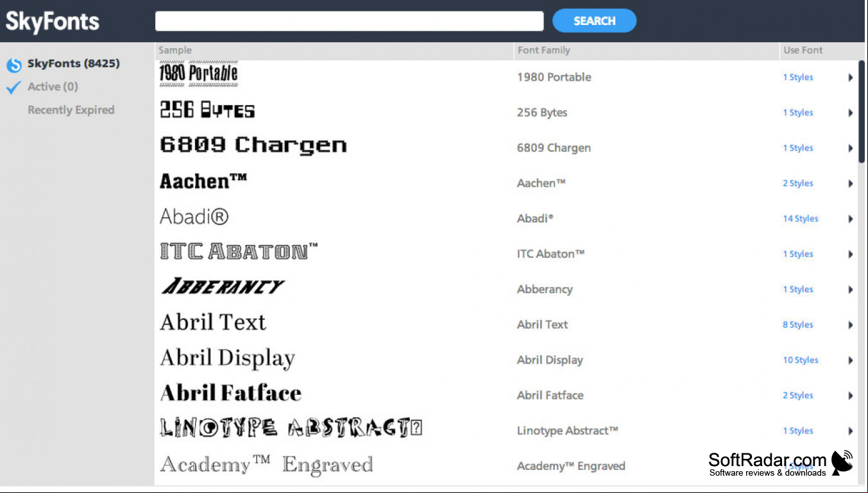Image resolution: width=868 pixels, height=493 pixels.
Task: Click the Abberancy font sample
Action: tap(222, 287)
